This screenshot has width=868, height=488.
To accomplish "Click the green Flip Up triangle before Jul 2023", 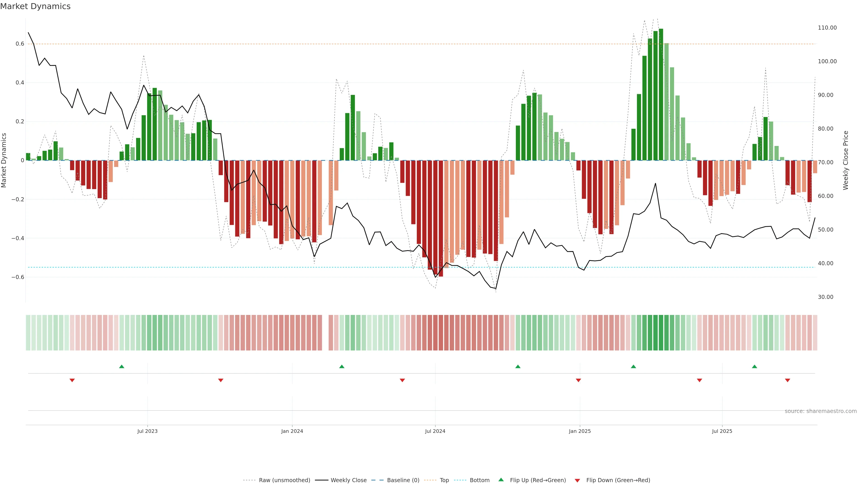I will tap(122, 366).
